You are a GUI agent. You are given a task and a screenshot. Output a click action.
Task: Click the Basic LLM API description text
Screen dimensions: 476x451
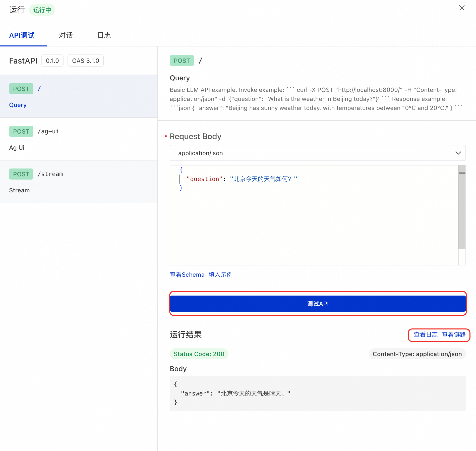(316, 99)
